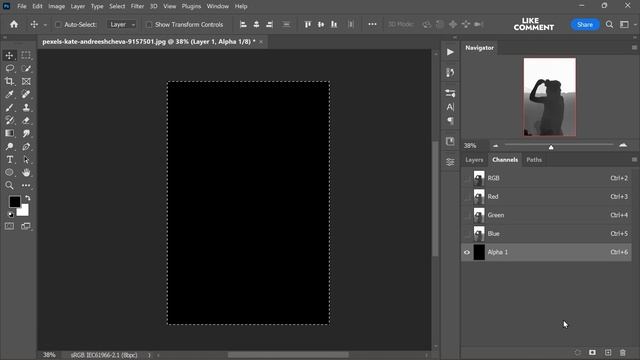Enable Show Transform Controls checkbox

click(x=149, y=24)
